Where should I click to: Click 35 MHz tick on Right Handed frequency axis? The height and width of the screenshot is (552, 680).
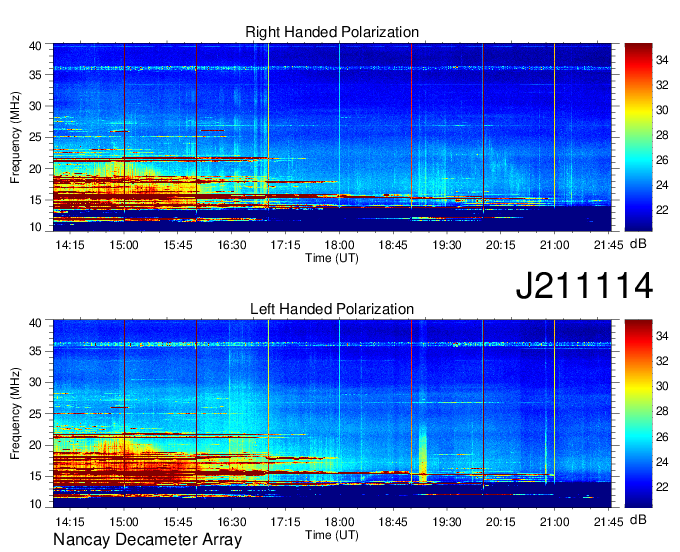35,75
